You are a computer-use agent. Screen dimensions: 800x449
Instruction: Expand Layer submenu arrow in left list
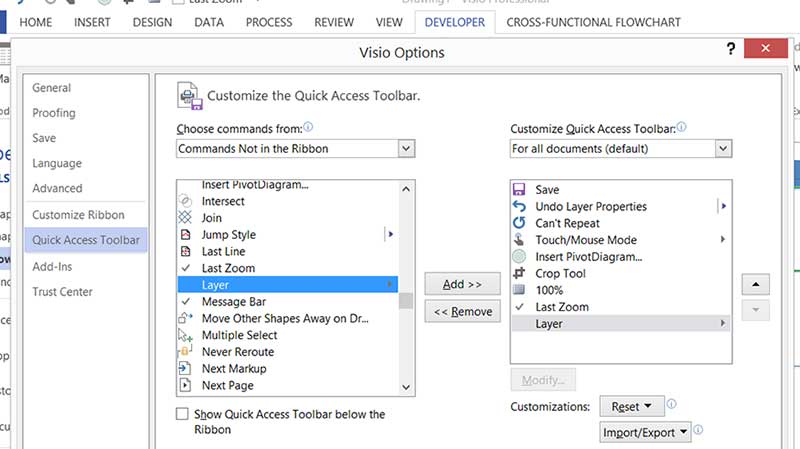[x=390, y=284]
